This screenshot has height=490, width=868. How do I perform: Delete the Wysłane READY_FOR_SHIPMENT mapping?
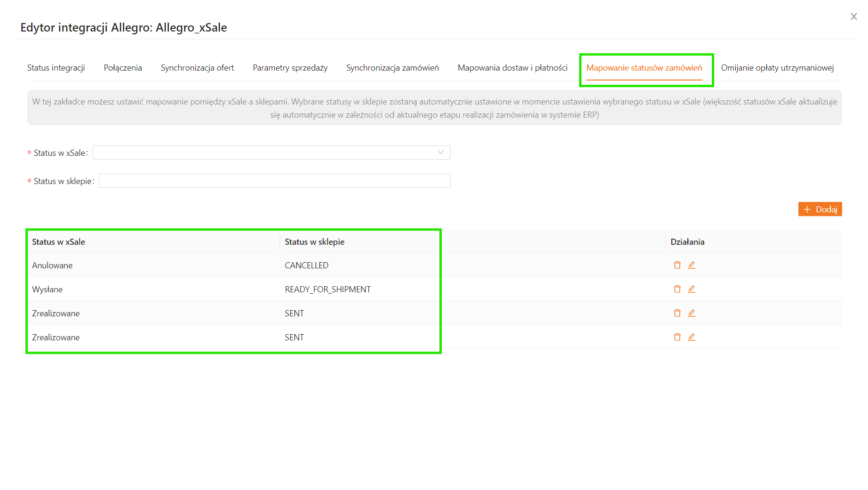[677, 289]
